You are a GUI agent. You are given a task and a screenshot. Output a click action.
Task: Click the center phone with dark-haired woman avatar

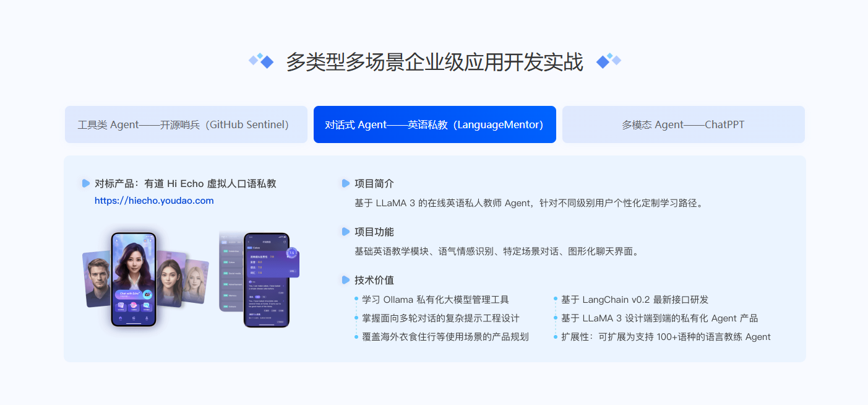134,279
